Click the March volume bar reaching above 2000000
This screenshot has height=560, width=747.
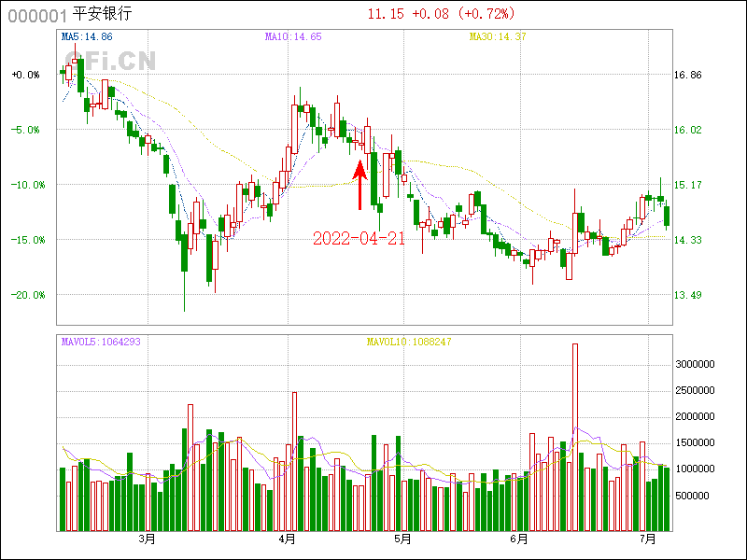point(190,468)
